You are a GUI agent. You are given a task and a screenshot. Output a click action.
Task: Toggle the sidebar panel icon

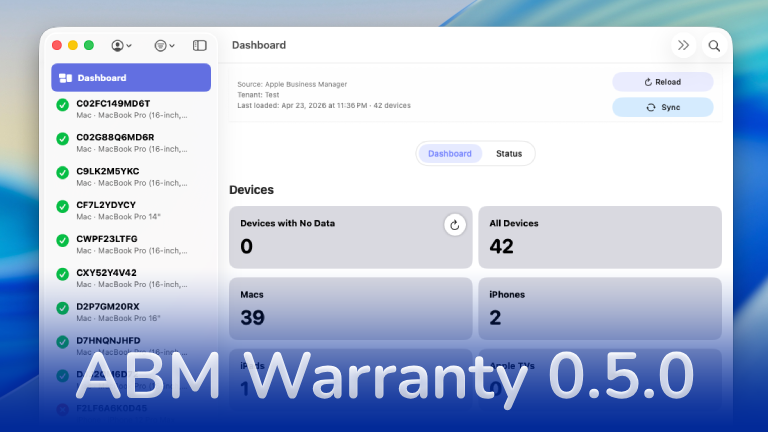pos(200,45)
